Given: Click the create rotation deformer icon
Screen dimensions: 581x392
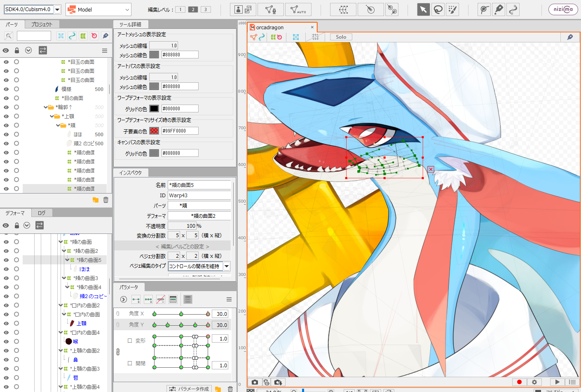Looking at the screenshot, I should [370, 9].
